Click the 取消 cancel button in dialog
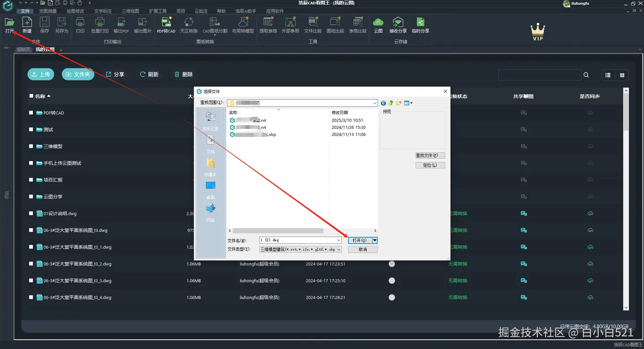 tap(363, 249)
